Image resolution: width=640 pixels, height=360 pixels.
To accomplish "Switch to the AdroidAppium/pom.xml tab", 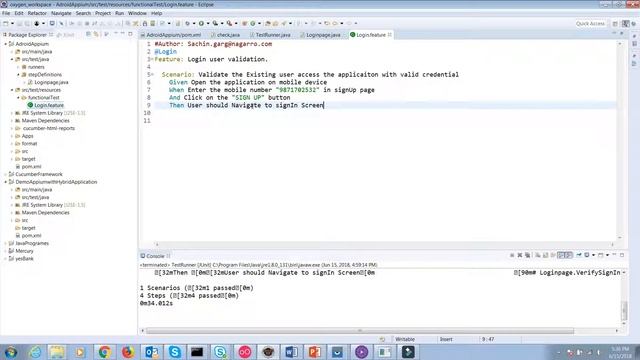I will 173,35.
